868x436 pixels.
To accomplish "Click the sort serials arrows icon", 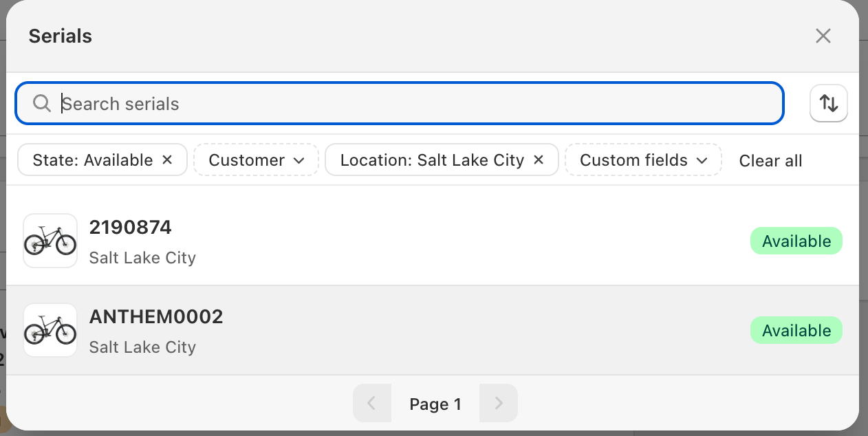I will pyautogui.click(x=829, y=104).
